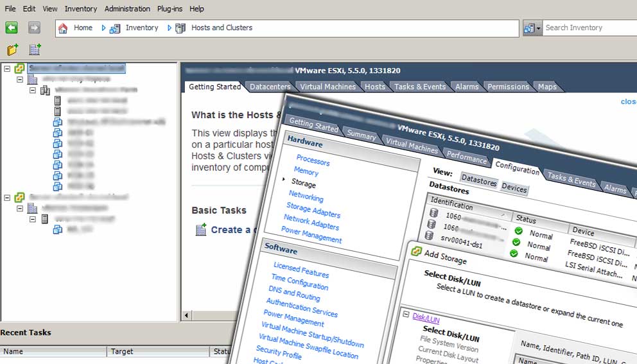Click the Disk/LUN link in Add Storage
This screenshot has width=637, height=364.
click(x=426, y=318)
